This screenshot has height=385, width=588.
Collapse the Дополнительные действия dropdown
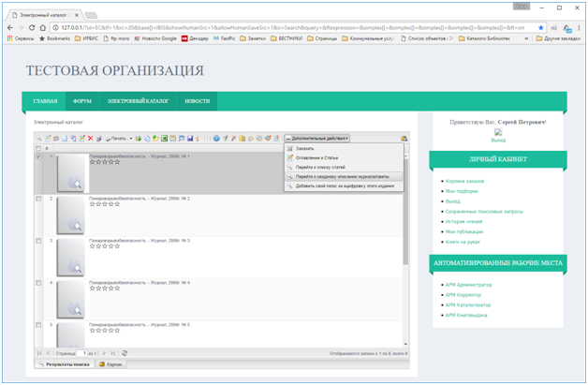(x=316, y=139)
